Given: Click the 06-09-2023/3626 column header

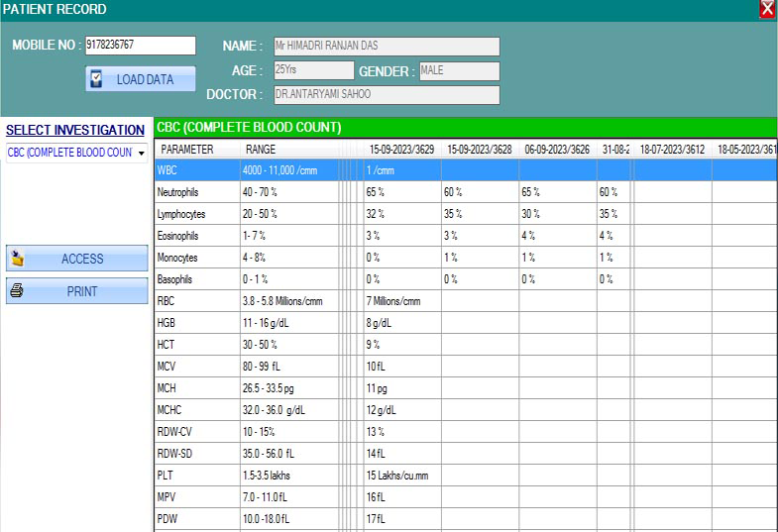Looking at the screenshot, I should tap(557, 150).
